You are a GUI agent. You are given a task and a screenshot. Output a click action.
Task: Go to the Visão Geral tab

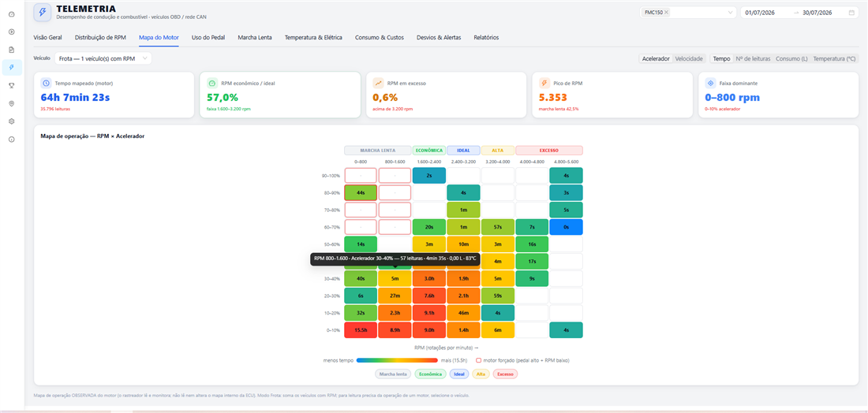coord(47,38)
